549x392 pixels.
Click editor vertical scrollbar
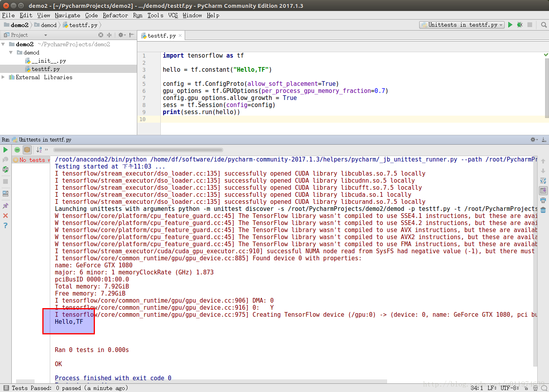(x=547, y=88)
